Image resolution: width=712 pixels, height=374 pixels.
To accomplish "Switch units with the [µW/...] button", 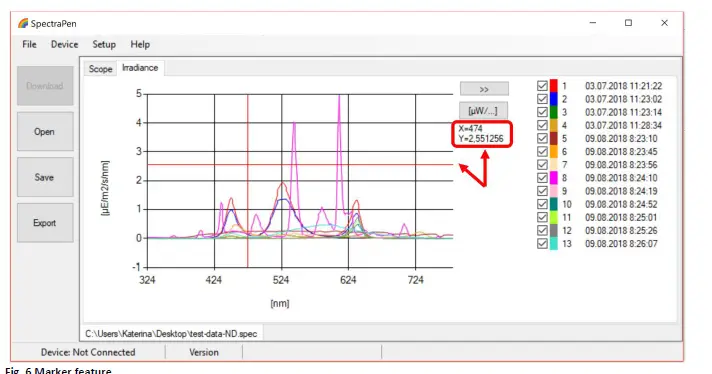I will pos(483,111).
